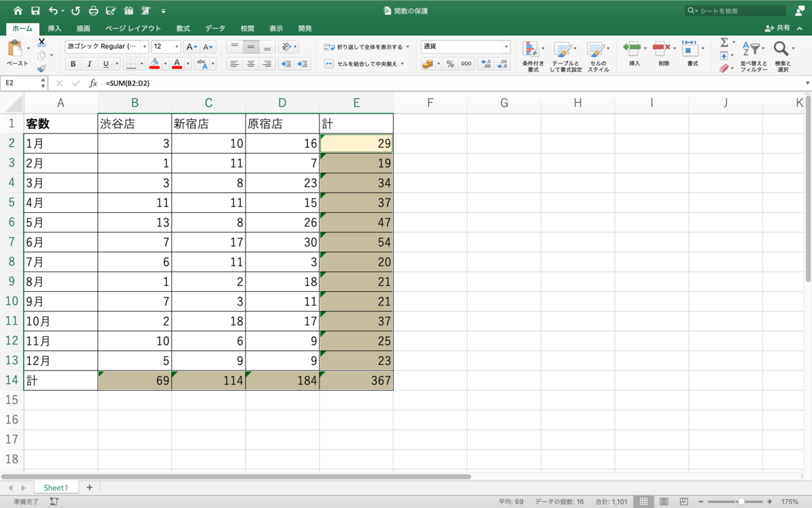Click 折り返して全体を表示する wrap text button
This screenshot has width=812, height=508.
tap(366, 47)
